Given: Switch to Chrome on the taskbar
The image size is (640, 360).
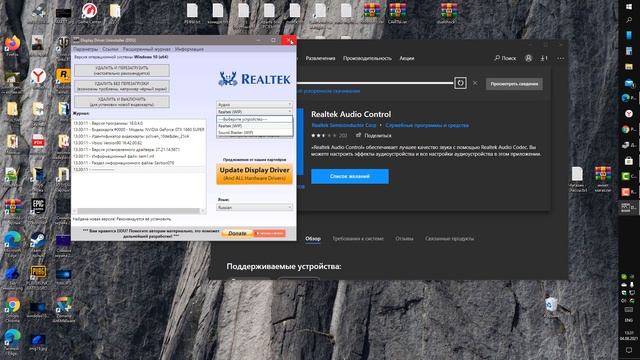Looking at the screenshot, I should 626,129.
